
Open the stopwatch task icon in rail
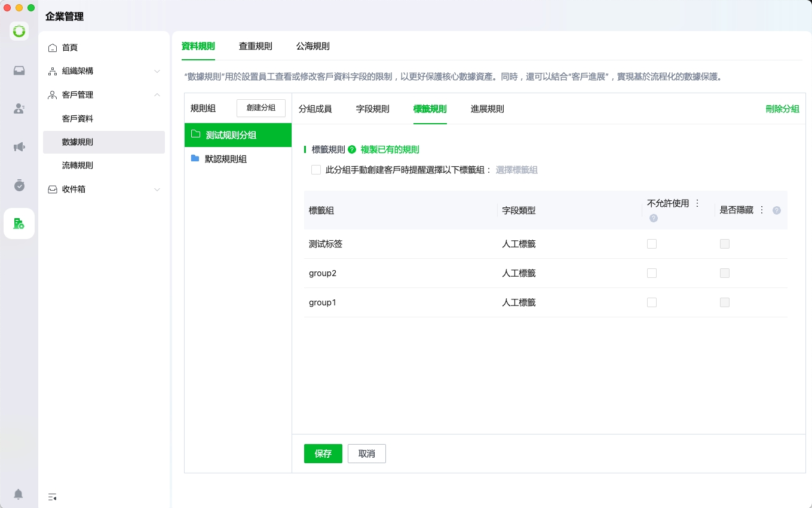click(19, 185)
